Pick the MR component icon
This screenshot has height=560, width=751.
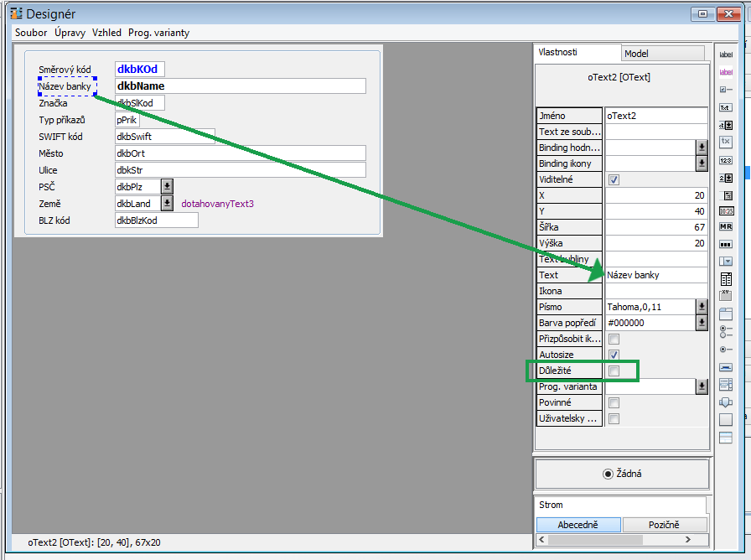[x=726, y=227]
